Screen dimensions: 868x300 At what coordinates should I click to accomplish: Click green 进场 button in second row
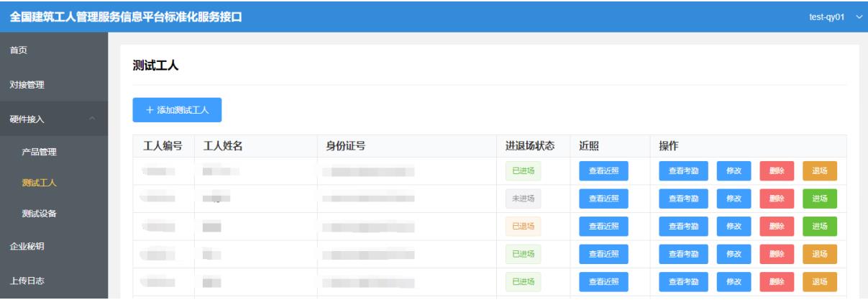820,199
